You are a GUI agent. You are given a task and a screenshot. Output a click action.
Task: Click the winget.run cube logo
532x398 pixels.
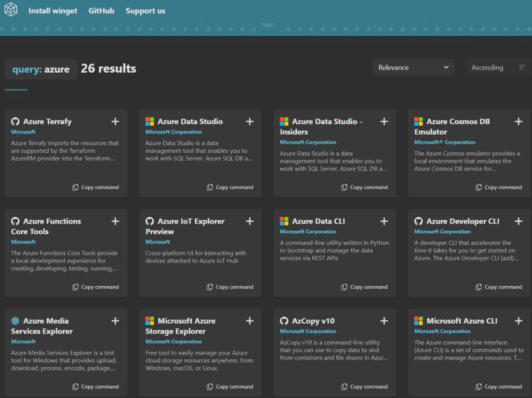10,9
